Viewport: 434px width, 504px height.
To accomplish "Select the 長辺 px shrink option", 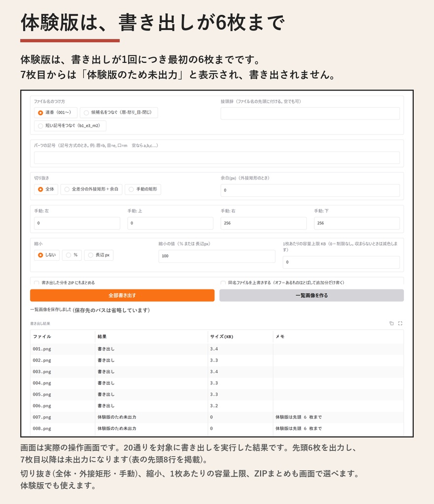I will pos(99,255).
